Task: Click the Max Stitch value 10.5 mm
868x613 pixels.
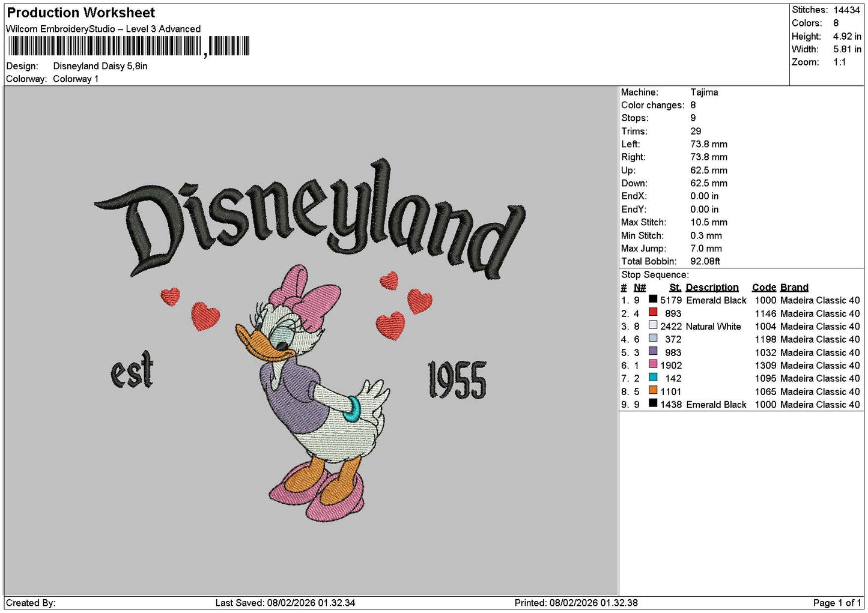Action: (x=709, y=222)
